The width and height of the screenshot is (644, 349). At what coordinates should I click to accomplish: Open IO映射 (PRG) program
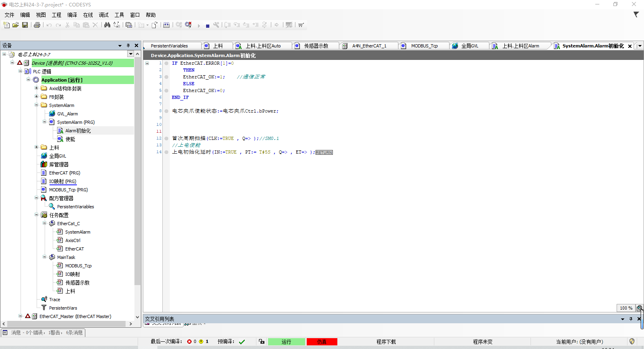click(62, 181)
